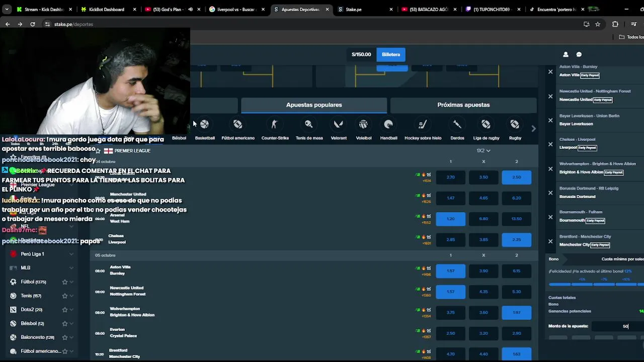Toggle Manchester City odds 1.63
Screen dimensions: 644x362
[x=516, y=354]
